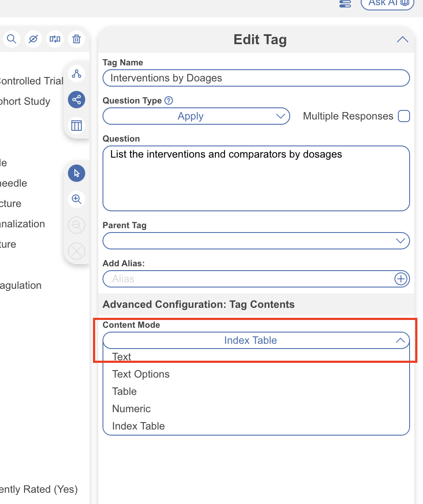Click the zoom in magnifier icon
The image size is (423, 504).
coord(77,199)
